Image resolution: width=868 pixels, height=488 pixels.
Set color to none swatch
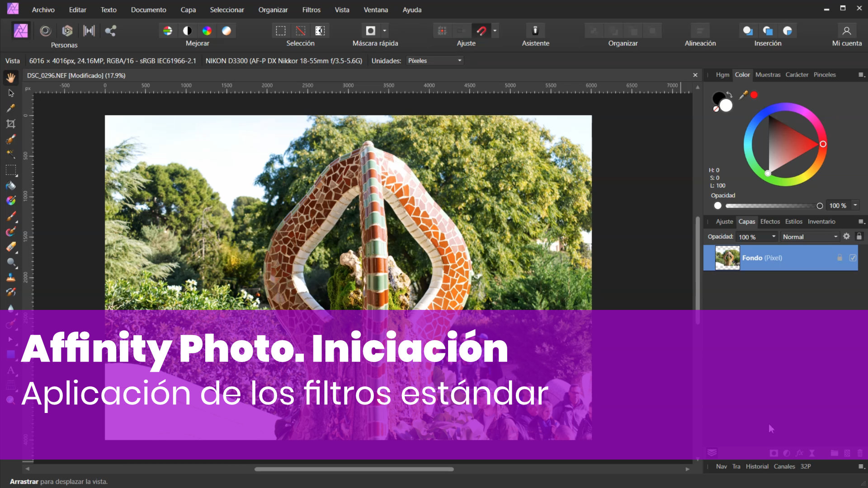click(x=716, y=109)
